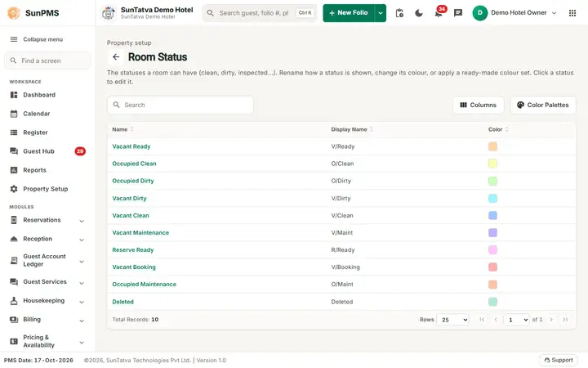Click the SunPMS logo icon
The height and width of the screenshot is (368, 588).
click(14, 13)
